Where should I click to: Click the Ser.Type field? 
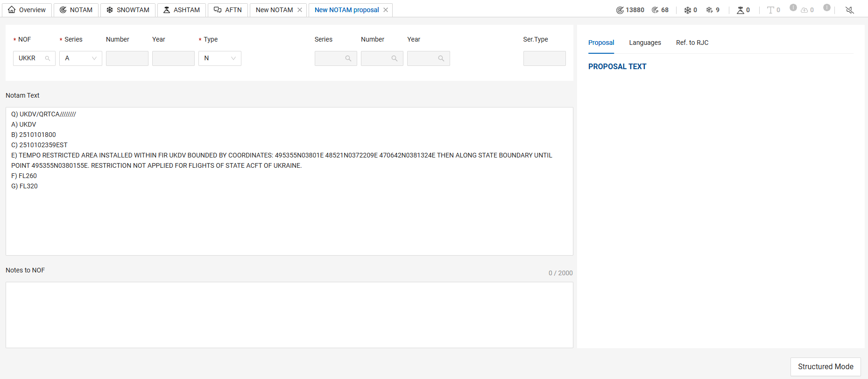pos(544,58)
